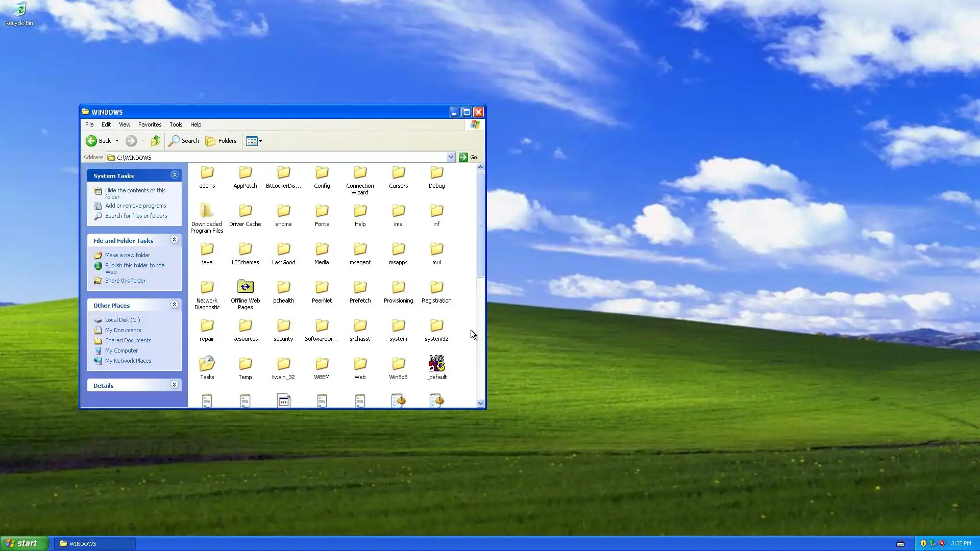Select the _default MS-DOS shortcut icon
Screen dimensions: 980x551
point(436,364)
